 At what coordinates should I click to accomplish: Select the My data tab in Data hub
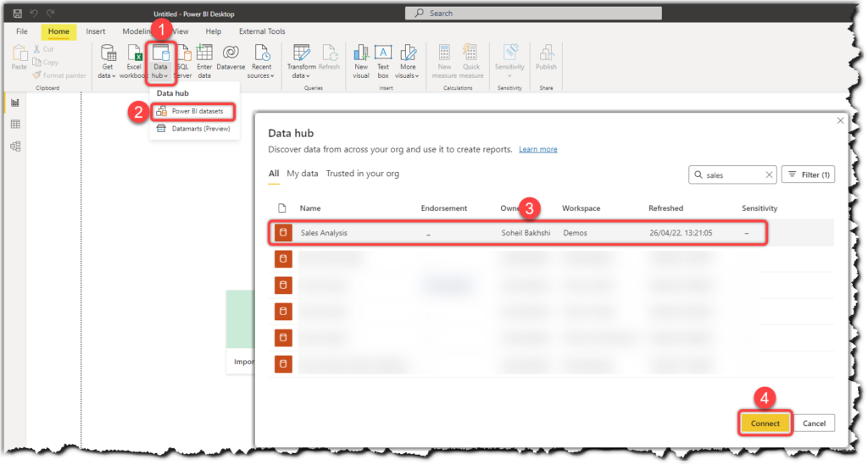click(303, 174)
